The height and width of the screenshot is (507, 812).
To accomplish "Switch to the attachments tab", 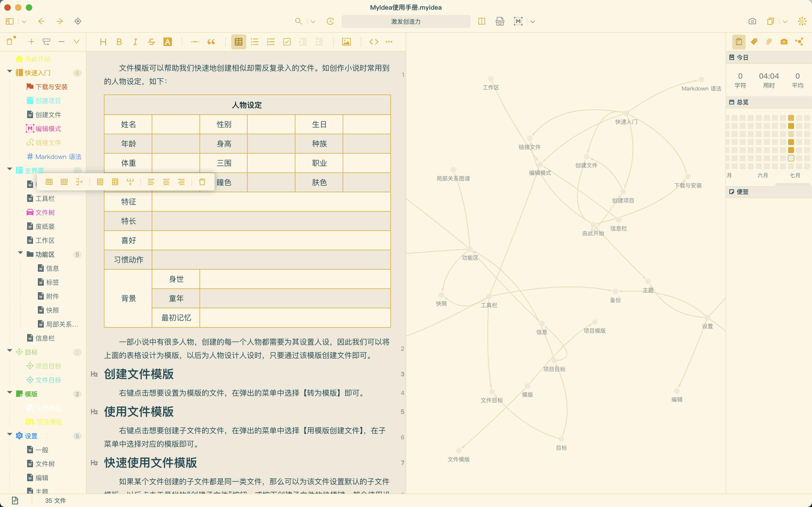I will coord(769,42).
